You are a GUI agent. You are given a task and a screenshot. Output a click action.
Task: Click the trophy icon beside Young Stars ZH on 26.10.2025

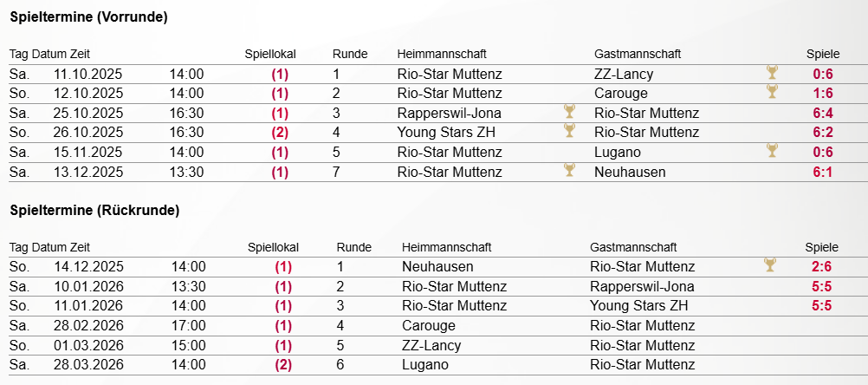(569, 131)
